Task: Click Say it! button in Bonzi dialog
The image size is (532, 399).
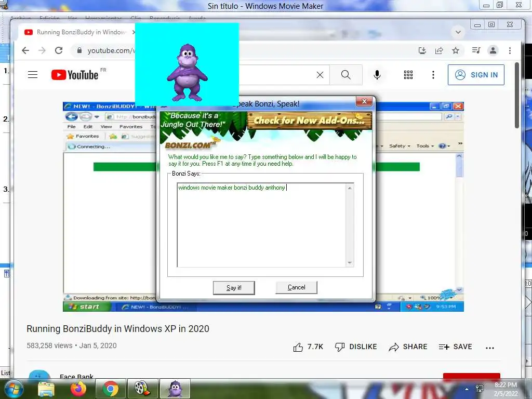Action: tap(234, 288)
